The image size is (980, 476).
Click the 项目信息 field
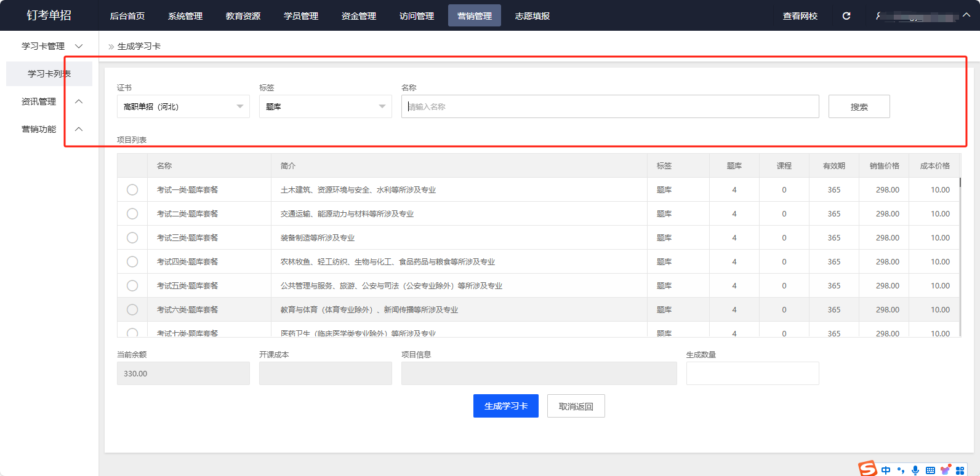[539, 373]
